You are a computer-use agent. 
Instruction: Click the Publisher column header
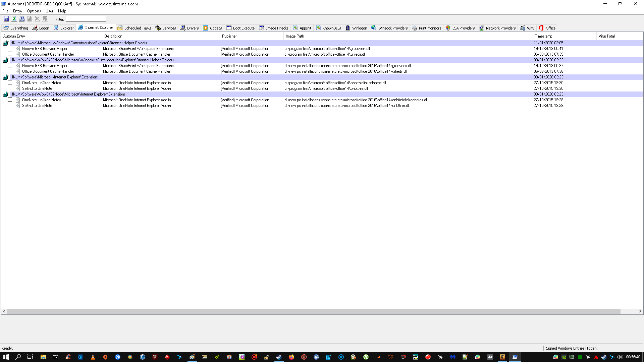229,36
